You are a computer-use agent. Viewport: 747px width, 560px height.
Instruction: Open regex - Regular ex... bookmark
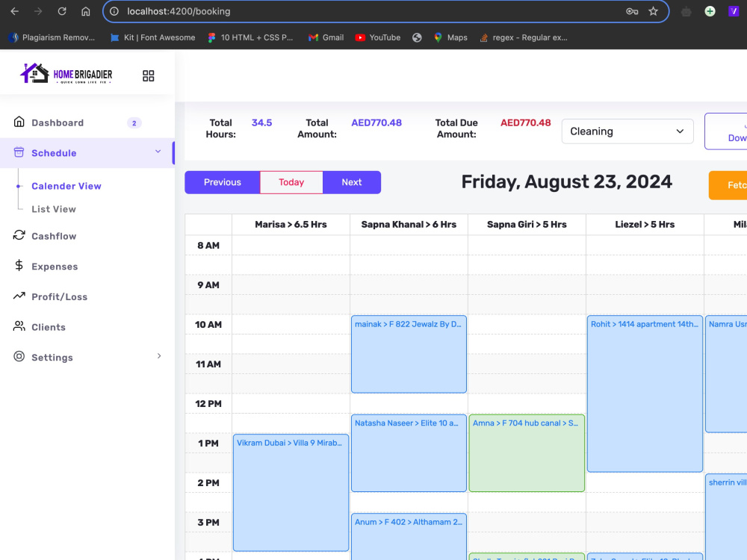pos(524,37)
